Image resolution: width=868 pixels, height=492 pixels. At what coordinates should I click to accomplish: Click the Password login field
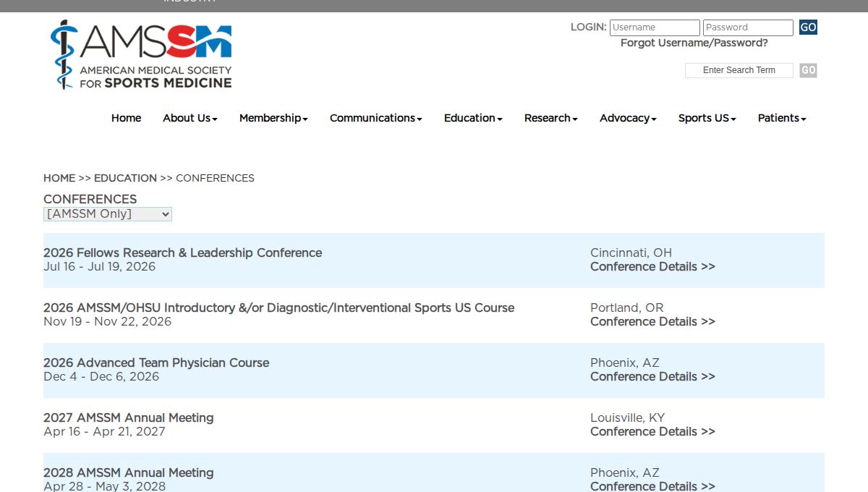tap(748, 27)
